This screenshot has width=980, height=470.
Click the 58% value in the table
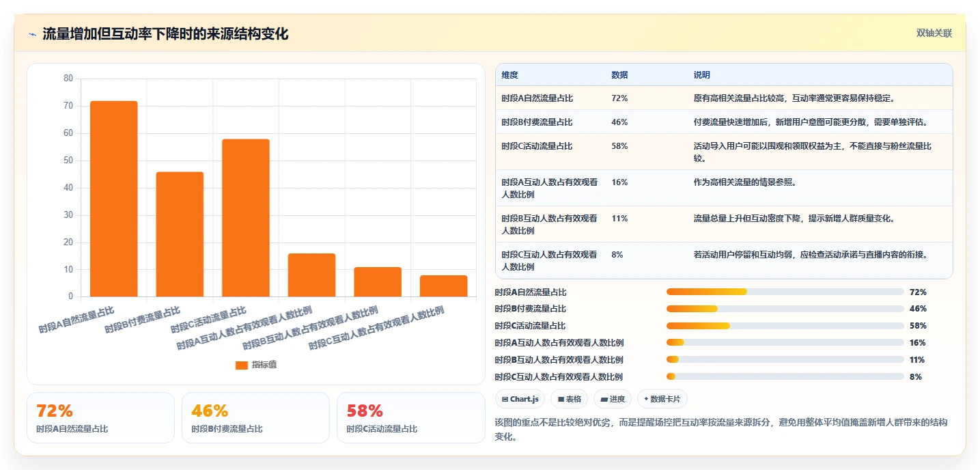tap(619, 146)
